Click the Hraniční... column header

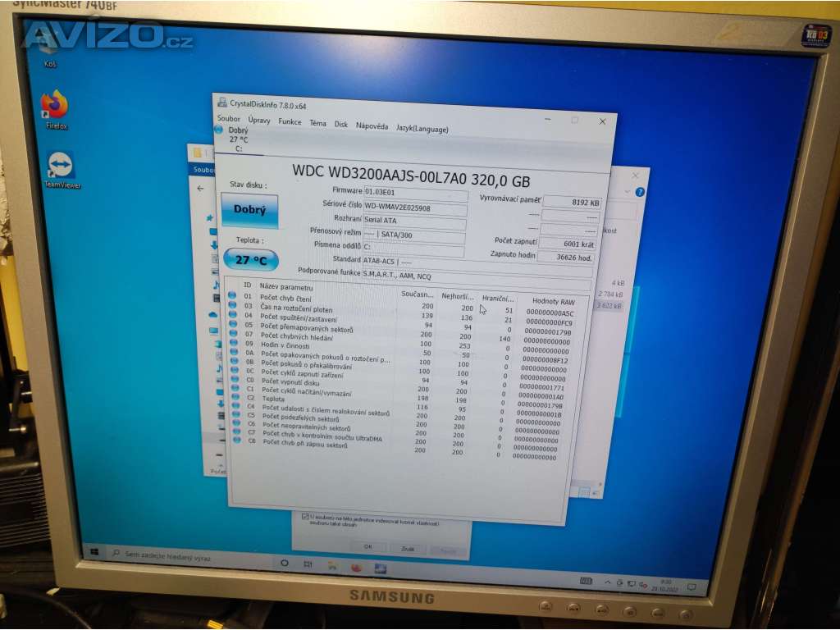tap(498, 299)
